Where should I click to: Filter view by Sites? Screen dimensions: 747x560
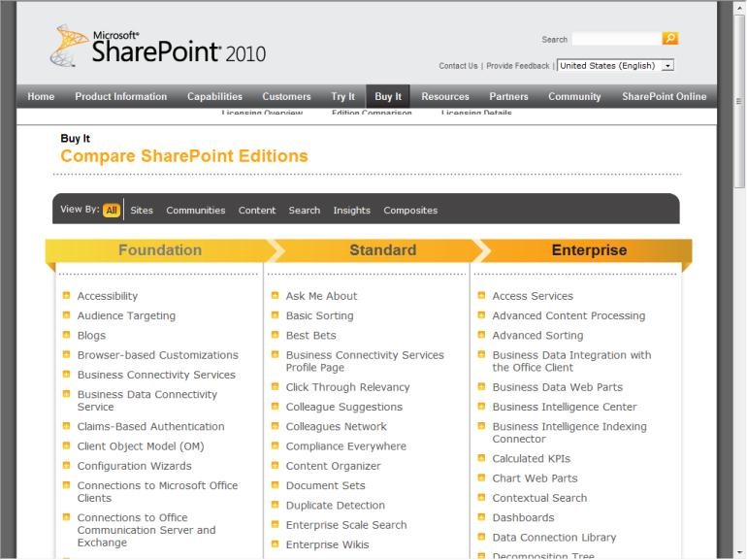click(142, 211)
